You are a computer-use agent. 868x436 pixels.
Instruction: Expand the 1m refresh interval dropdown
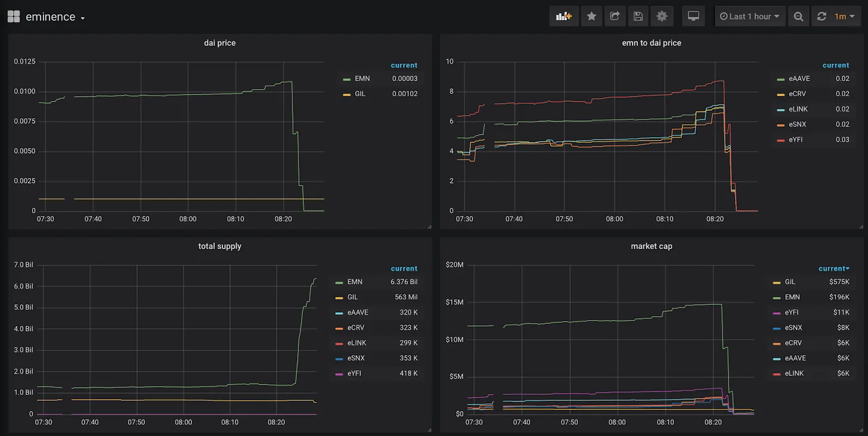[x=844, y=17]
